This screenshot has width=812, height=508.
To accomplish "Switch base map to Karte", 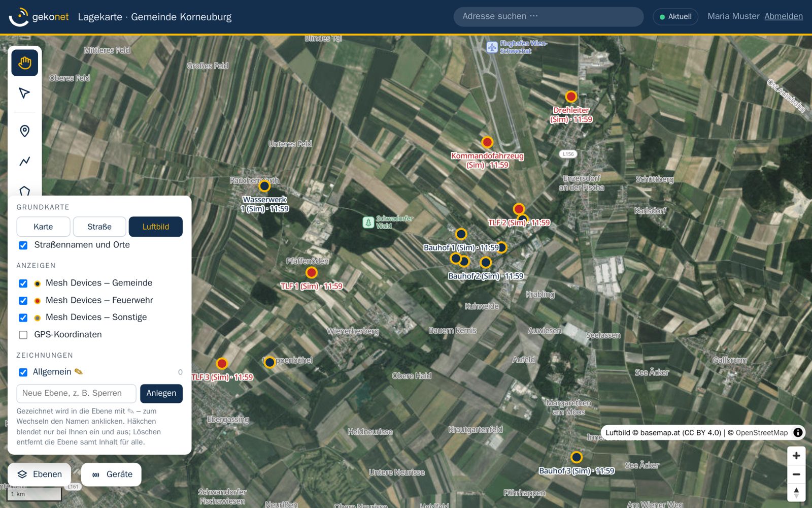I will click(43, 227).
